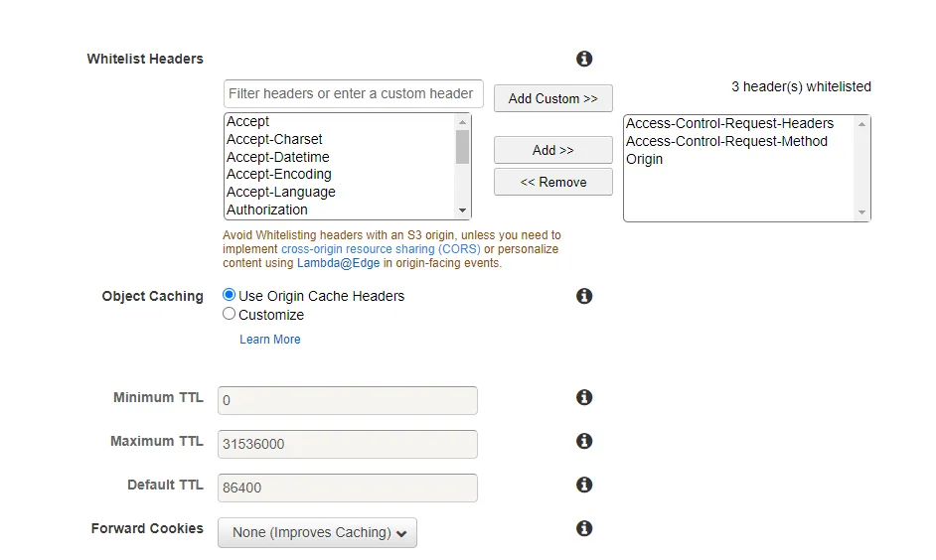The height and width of the screenshot is (560, 936).
Task: Select Use Origin Cache Headers radio button
Action: (x=230, y=295)
